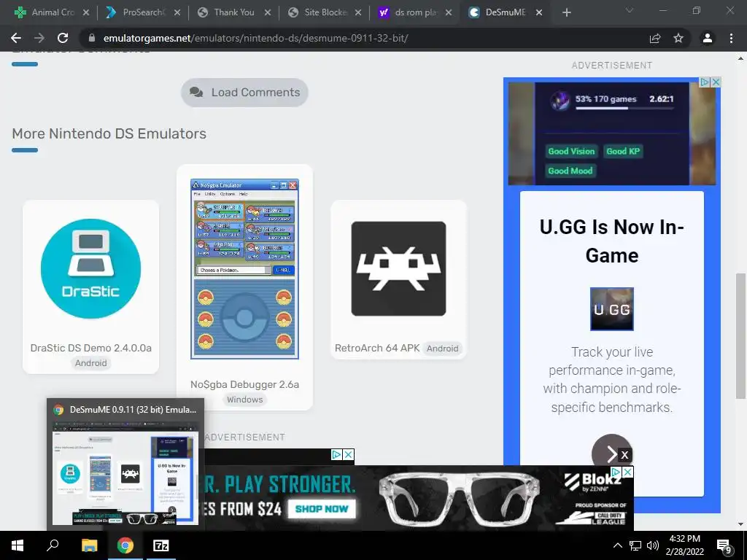Open the No$gba emulator screenshot
The width and height of the screenshot is (747, 560).
pyautogui.click(x=244, y=269)
